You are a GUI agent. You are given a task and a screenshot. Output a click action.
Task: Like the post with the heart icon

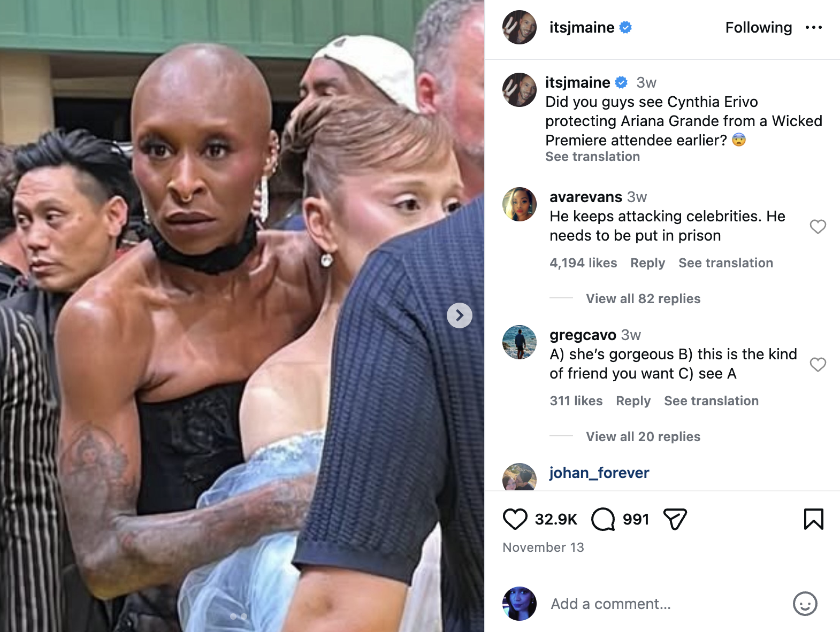(x=515, y=519)
